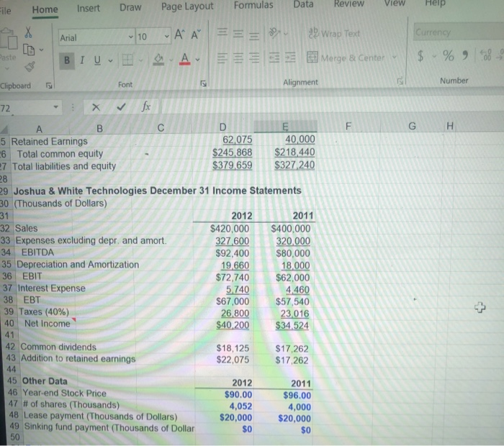Viewport: 504px width, 446px height.
Task: Open the Page Layout tab
Action: click(187, 6)
